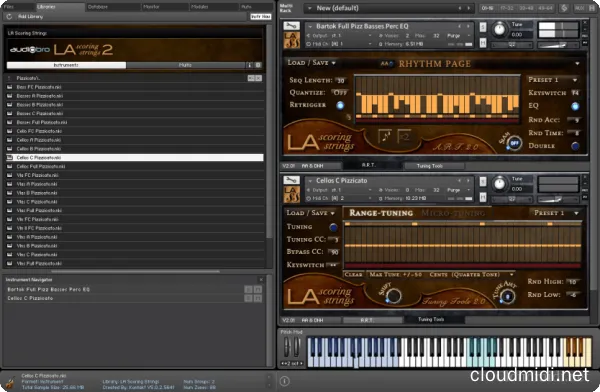Viewport: 600px width, 392px height.
Task: Open Load / Save menu on Range-Tuning page
Action: (x=310, y=212)
